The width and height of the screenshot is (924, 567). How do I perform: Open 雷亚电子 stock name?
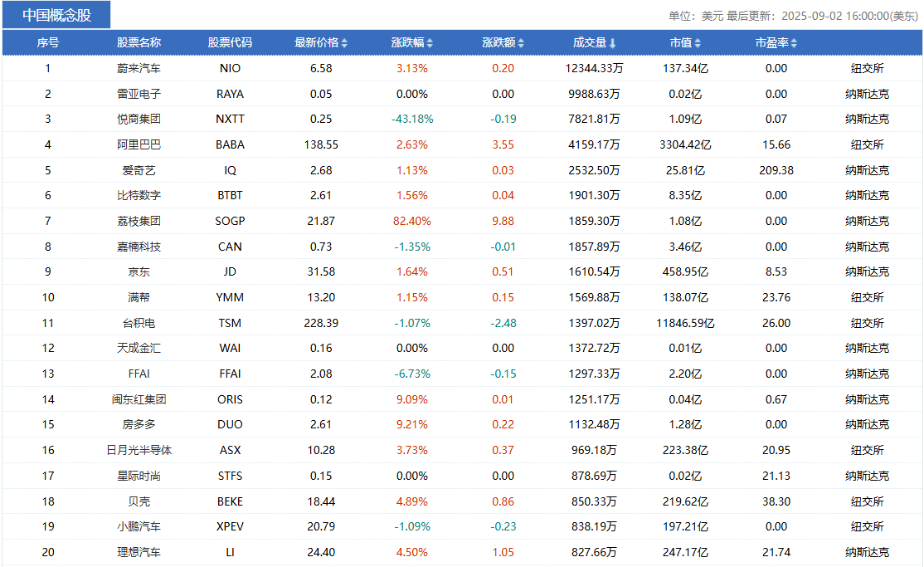(x=139, y=94)
